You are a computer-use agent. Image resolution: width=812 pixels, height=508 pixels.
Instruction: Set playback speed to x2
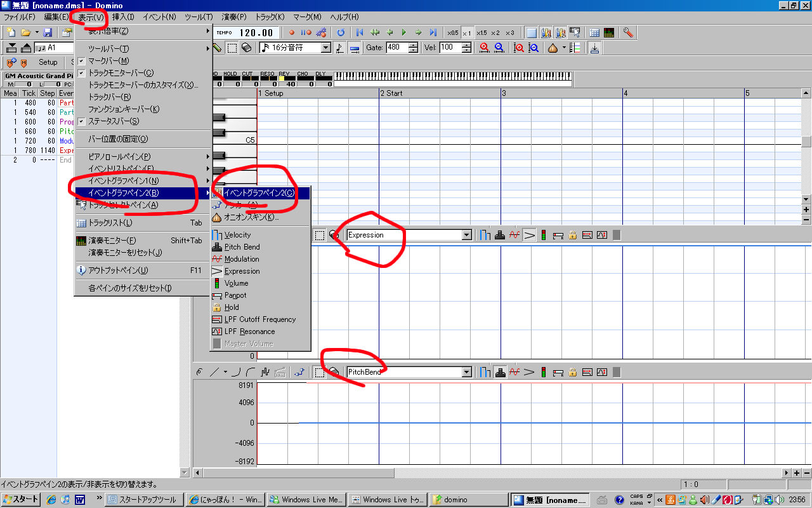(495, 32)
